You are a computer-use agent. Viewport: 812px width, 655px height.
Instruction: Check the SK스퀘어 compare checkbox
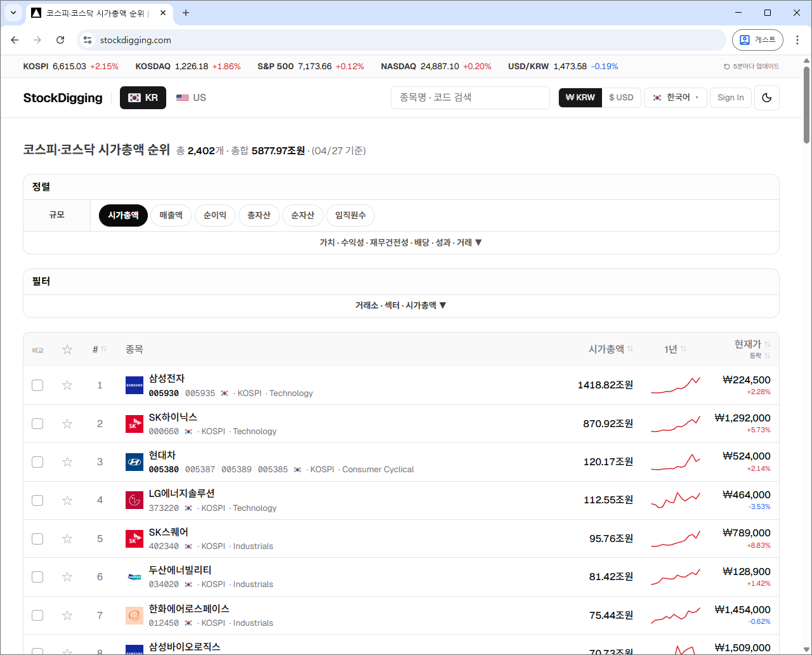(x=37, y=539)
